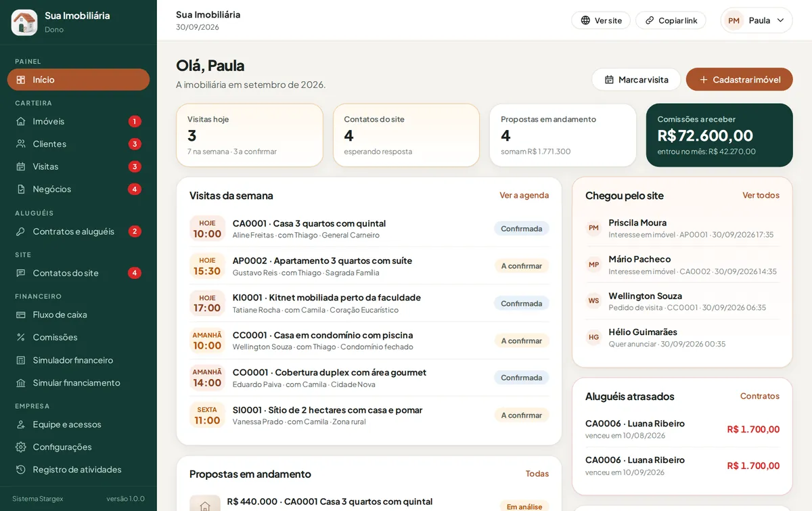Click the PM avatar in the header
This screenshot has width=812, height=511.
click(734, 20)
